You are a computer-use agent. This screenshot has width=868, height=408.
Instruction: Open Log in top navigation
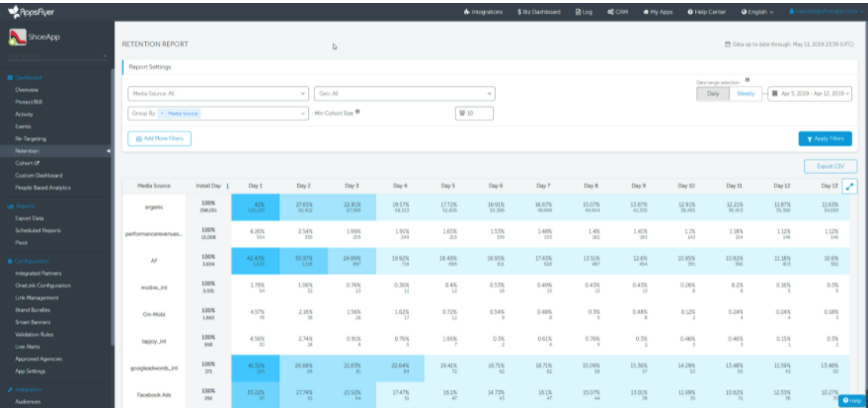click(584, 12)
